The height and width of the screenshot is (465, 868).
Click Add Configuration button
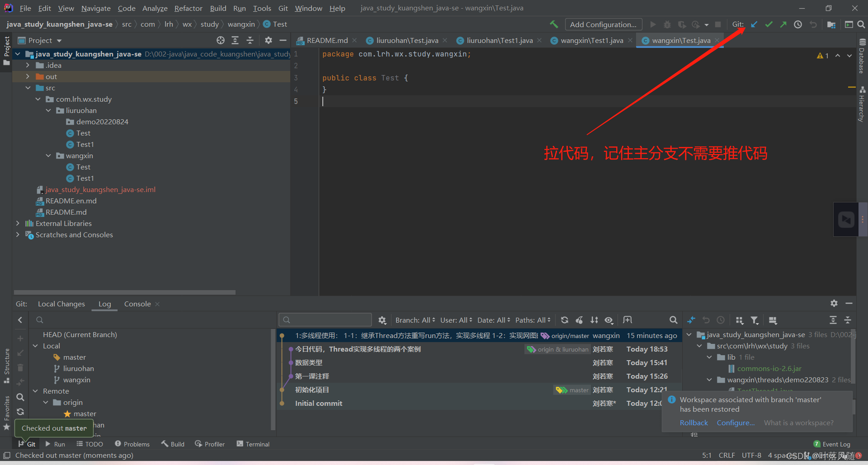click(603, 24)
